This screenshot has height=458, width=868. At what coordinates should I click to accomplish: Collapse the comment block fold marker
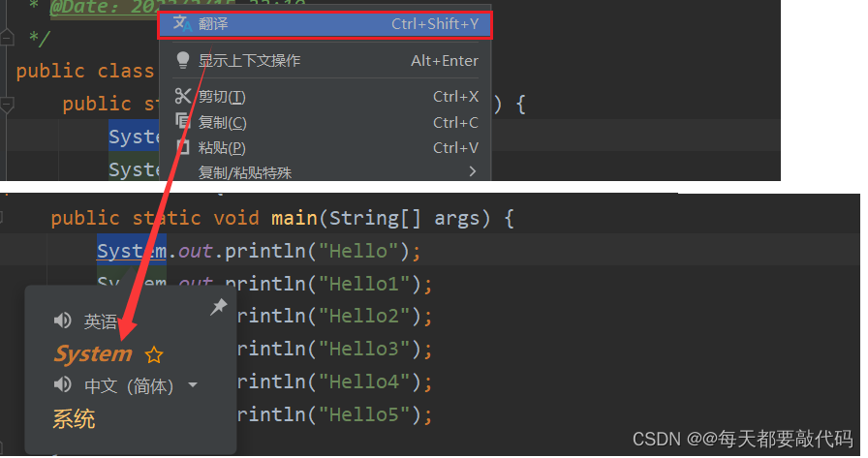click(7, 38)
